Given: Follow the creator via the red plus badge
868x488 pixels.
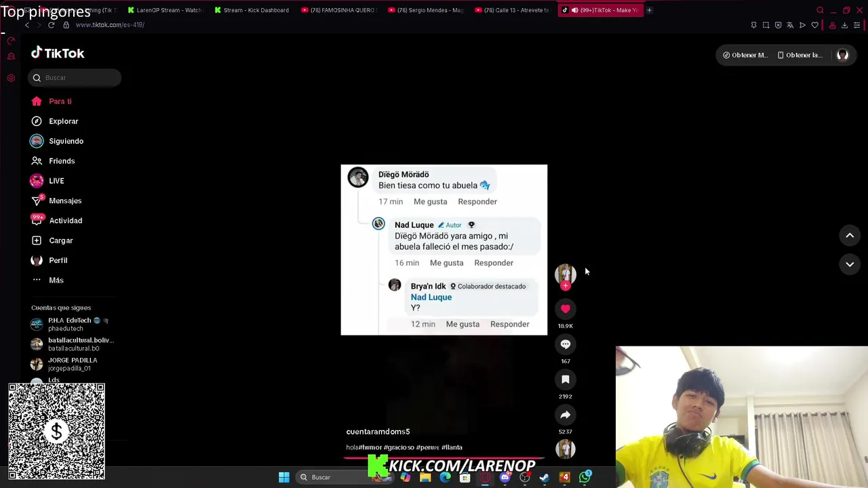Looking at the screenshot, I should pyautogui.click(x=566, y=286).
